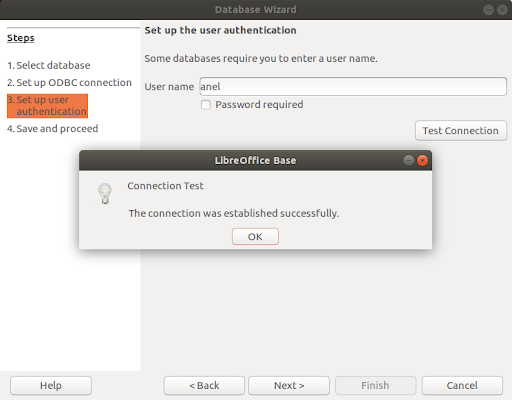Jump to step 4 Save and proceed
The width and height of the screenshot is (522, 401).
click(x=53, y=129)
